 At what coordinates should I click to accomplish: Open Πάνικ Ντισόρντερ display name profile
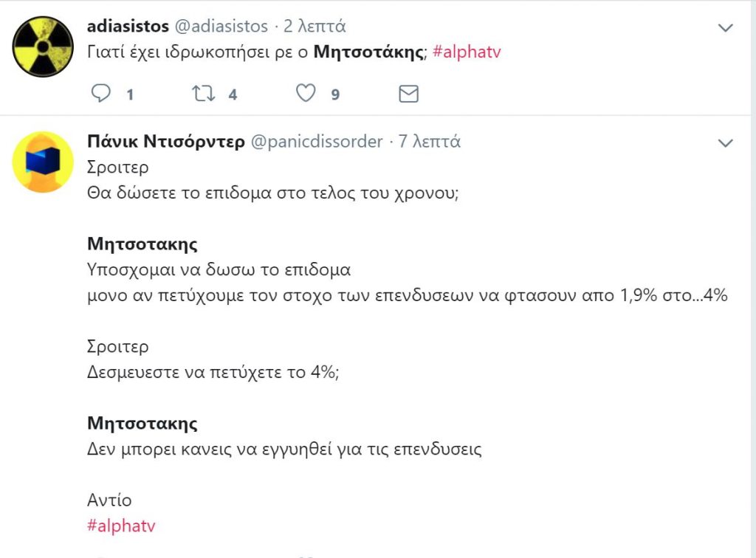click(165, 142)
